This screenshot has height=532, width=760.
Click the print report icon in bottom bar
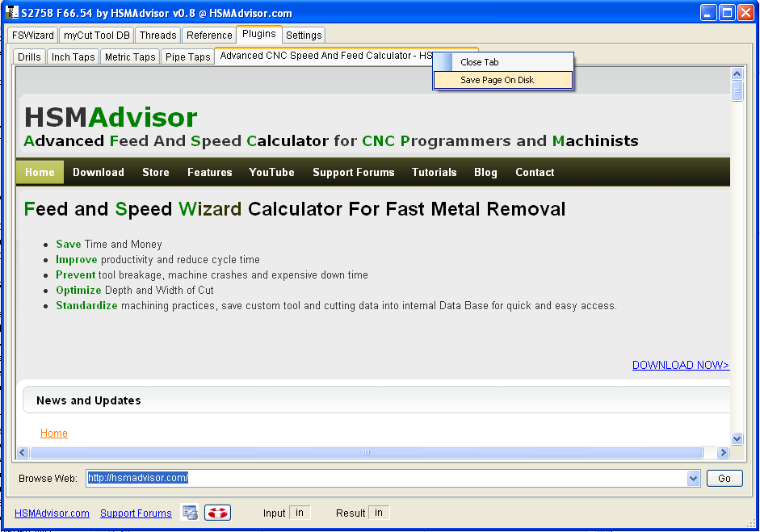pyautogui.click(x=190, y=512)
